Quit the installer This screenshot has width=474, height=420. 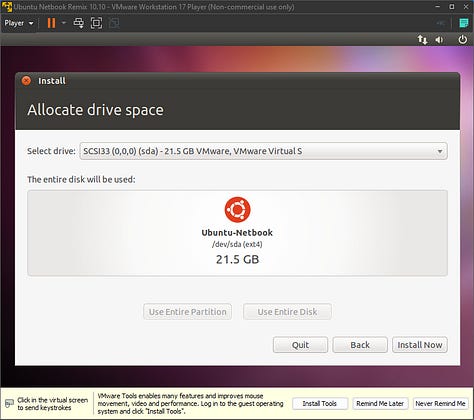click(300, 345)
